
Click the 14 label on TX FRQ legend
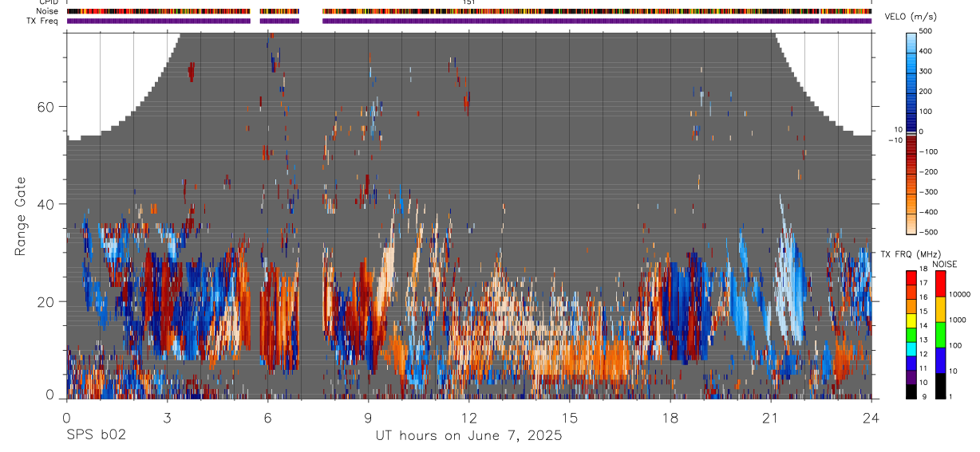coord(923,326)
